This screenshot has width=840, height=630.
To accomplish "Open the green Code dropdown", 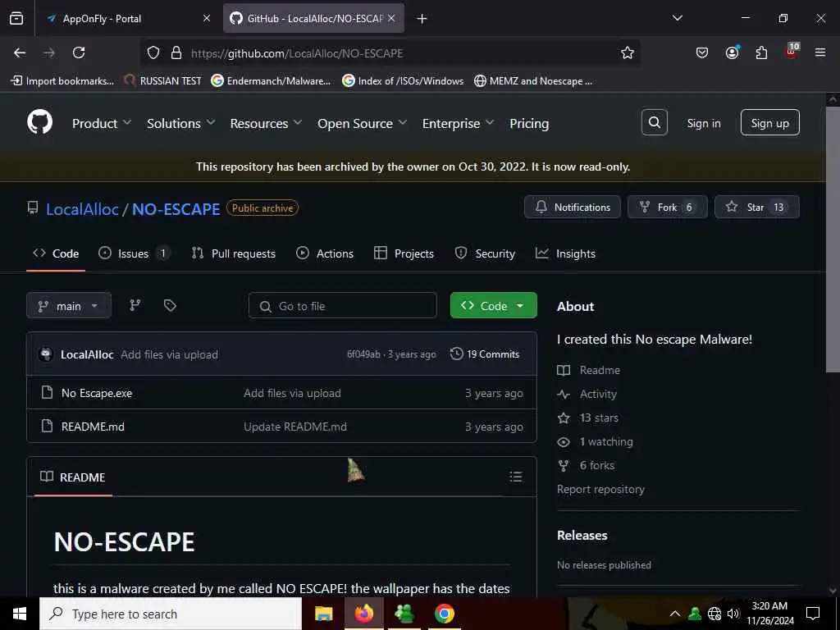I will coord(493,305).
